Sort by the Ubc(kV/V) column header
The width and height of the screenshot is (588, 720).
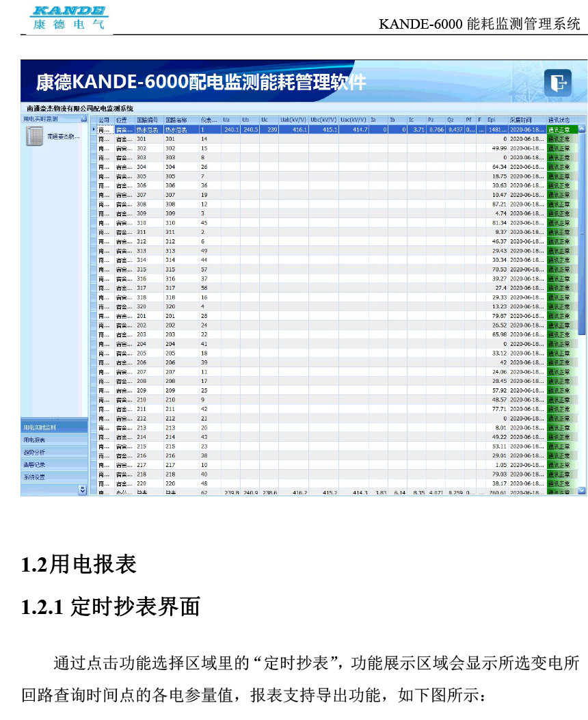click(323, 120)
